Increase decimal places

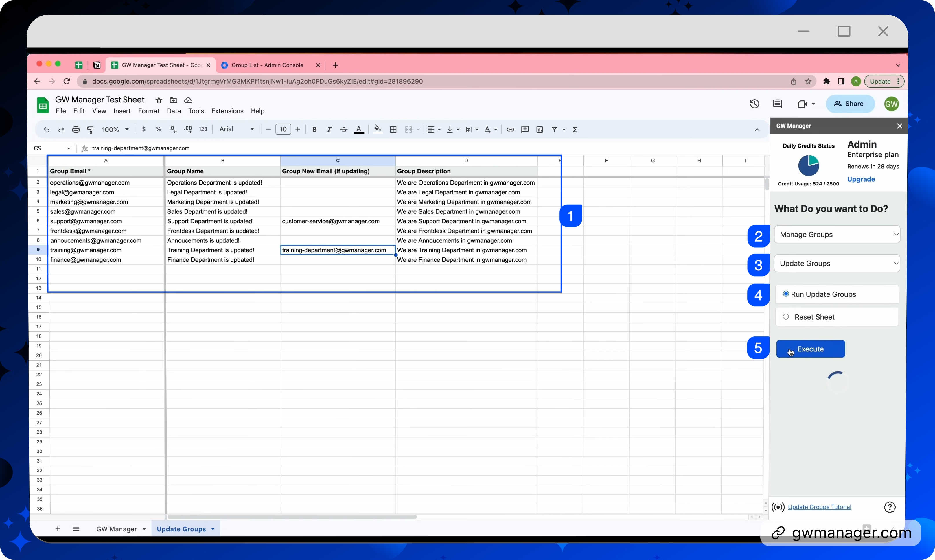(188, 129)
